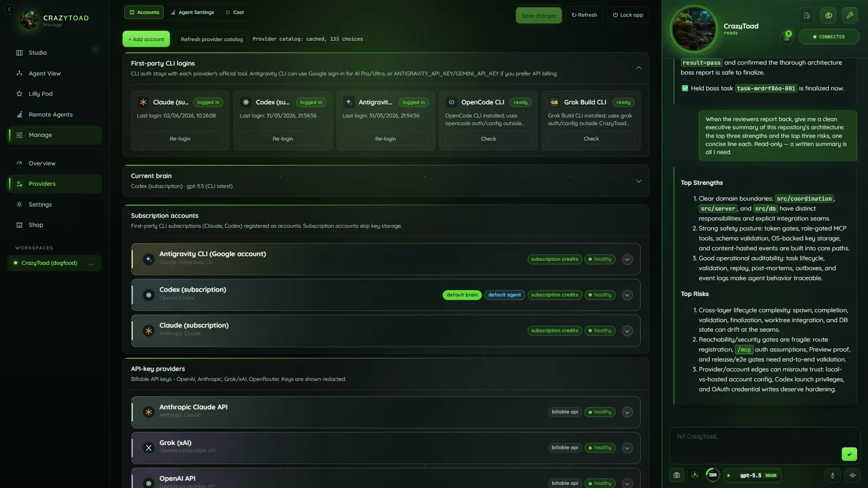Collapse the sidebar with the back arrow
This screenshot has height=488, width=868.
(x=9, y=9)
